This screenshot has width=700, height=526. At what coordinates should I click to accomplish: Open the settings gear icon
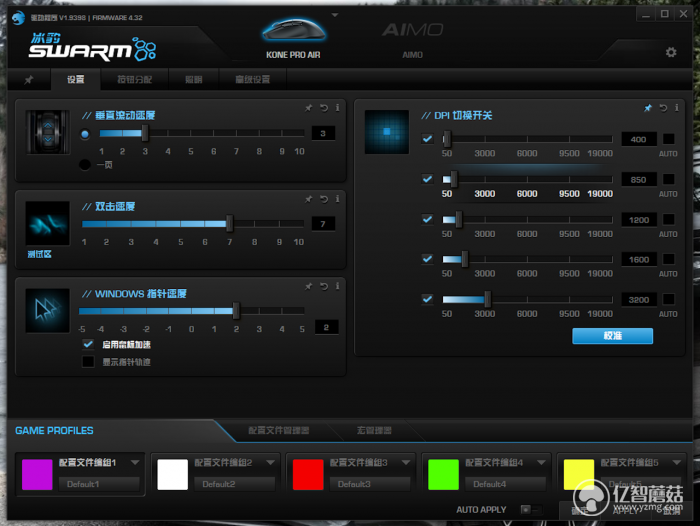click(x=671, y=52)
